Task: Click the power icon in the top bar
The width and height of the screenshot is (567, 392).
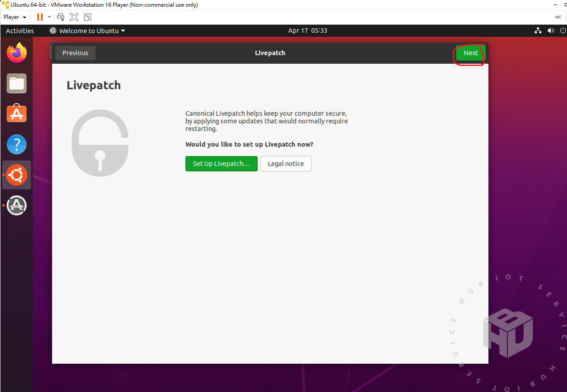Action: click(x=563, y=30)
